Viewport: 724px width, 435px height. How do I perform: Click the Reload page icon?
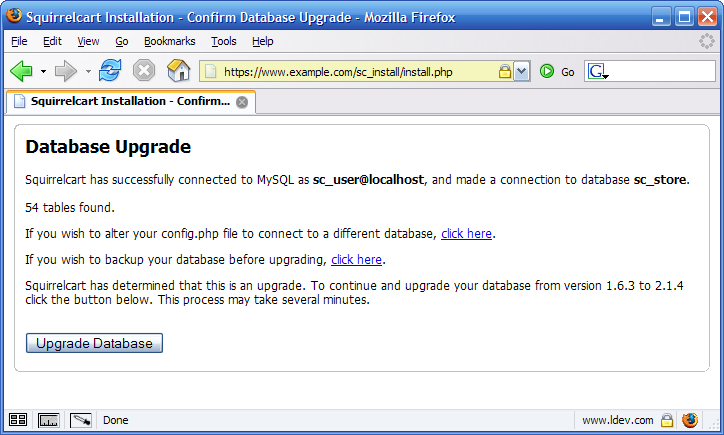click(110, 71)
